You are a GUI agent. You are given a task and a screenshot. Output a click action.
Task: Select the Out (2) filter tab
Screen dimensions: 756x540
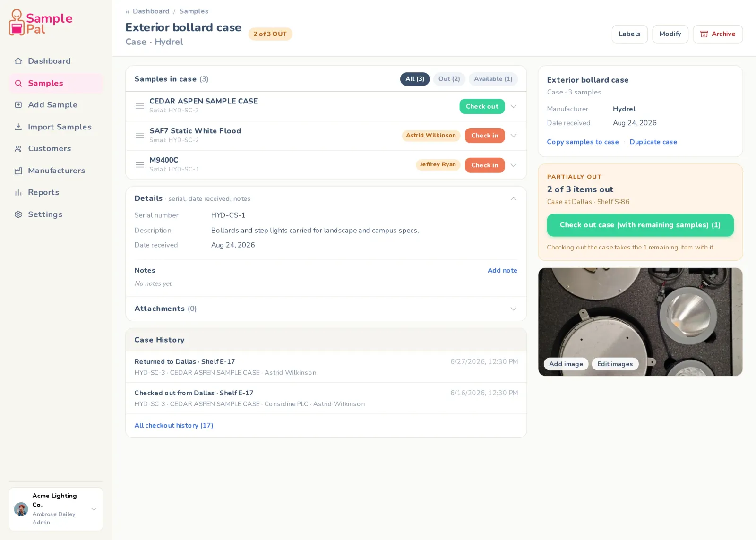click(x=449, y=79)
